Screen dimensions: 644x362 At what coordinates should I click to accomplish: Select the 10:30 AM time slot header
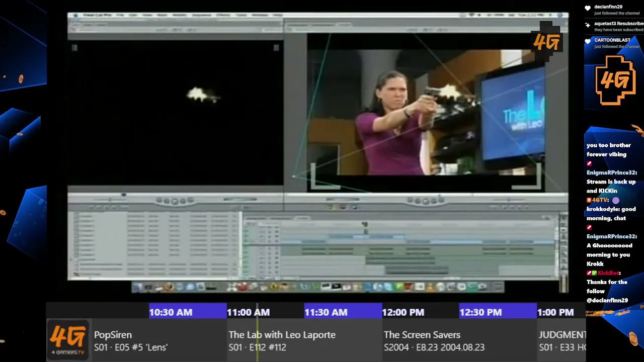(188, 312)
